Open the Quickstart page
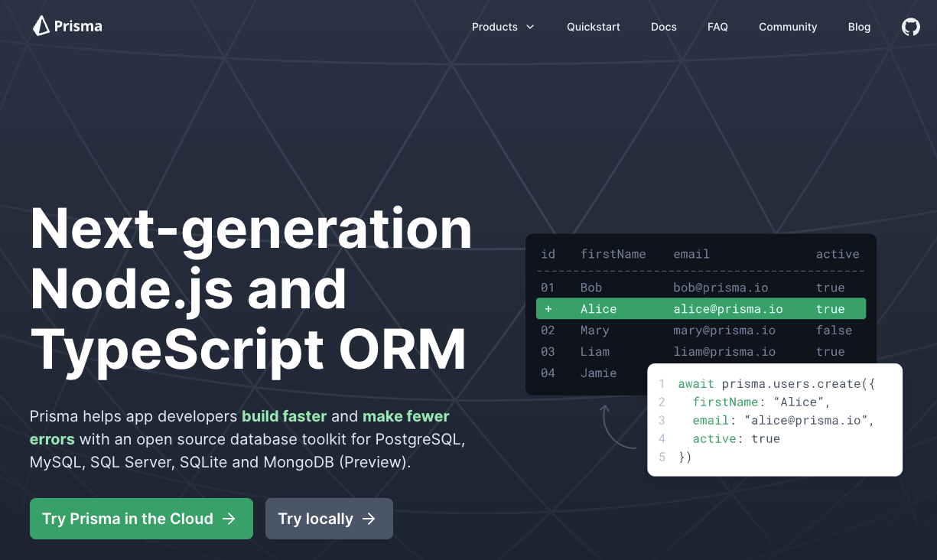 tap(594, 27)
